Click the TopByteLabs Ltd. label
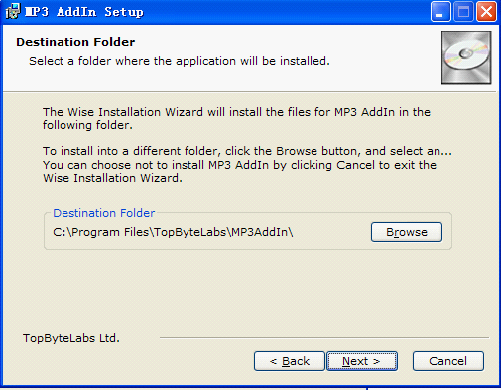 [x=71, y=338]
